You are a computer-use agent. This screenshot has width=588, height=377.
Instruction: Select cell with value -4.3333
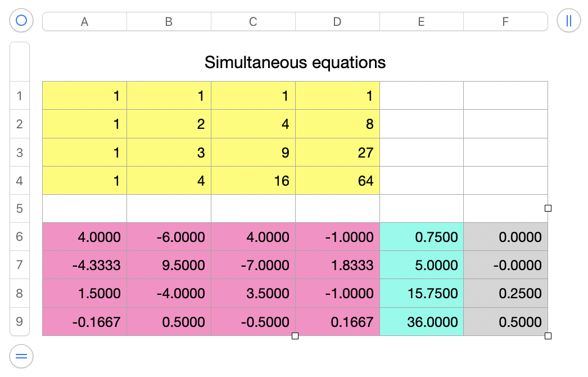(85, 264)
